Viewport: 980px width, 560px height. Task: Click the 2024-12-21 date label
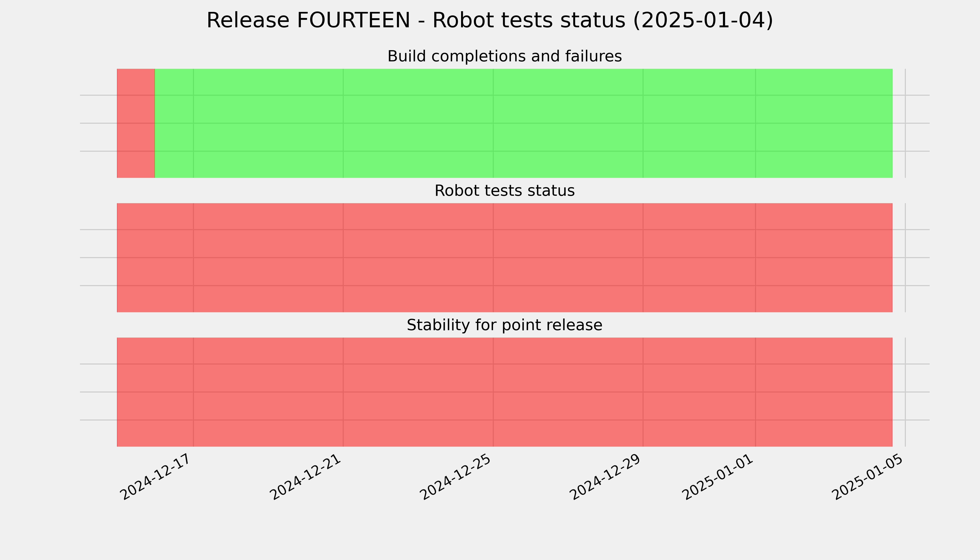pos(305,477)
